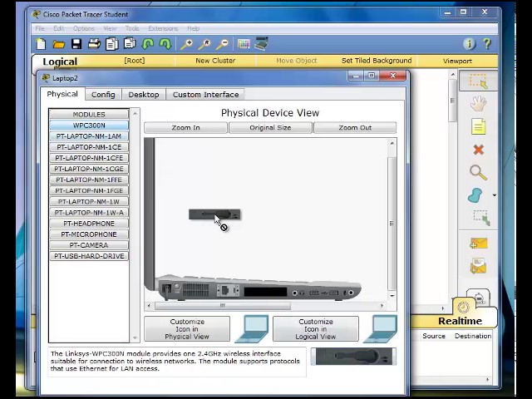The height and width of the screenshot is (399, 532).
Task: Open the Extensions menu
Action: click(163, 28)
